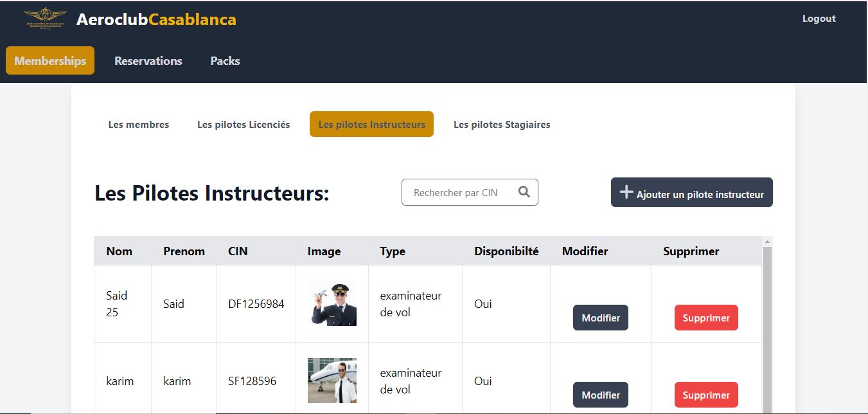This screenshot has height=414, width=868.
Task: Show Les pilotes Licenciés tab
Action: (244, 125)
